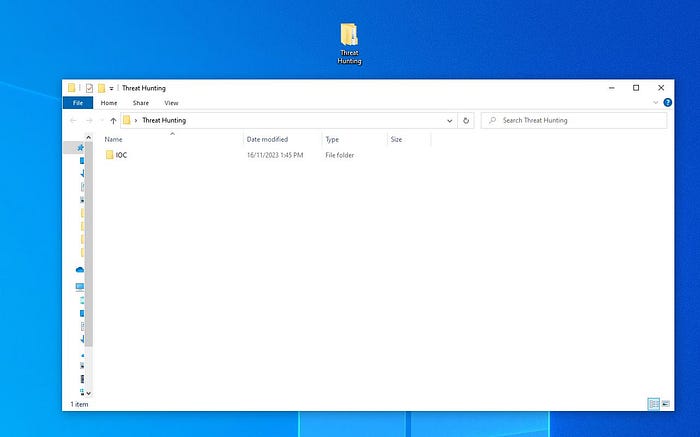Click the Search Threat Hunting box
This screenshot has width=700, height=437.
click(574, 121)
